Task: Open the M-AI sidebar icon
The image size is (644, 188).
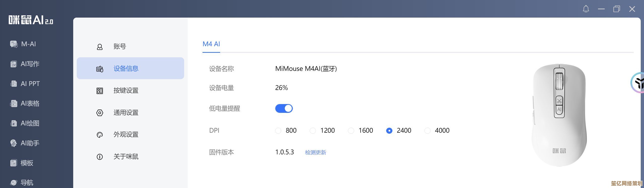Action: 14,44
